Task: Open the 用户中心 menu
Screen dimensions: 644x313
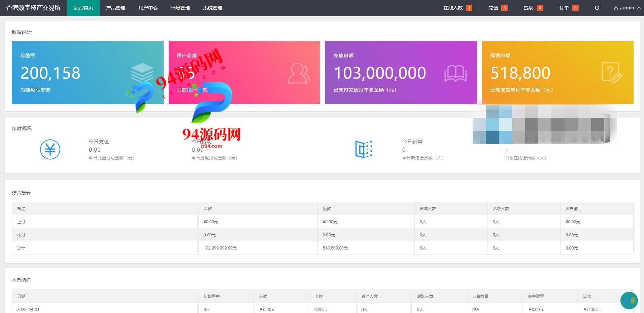Action: pos(148,8)
